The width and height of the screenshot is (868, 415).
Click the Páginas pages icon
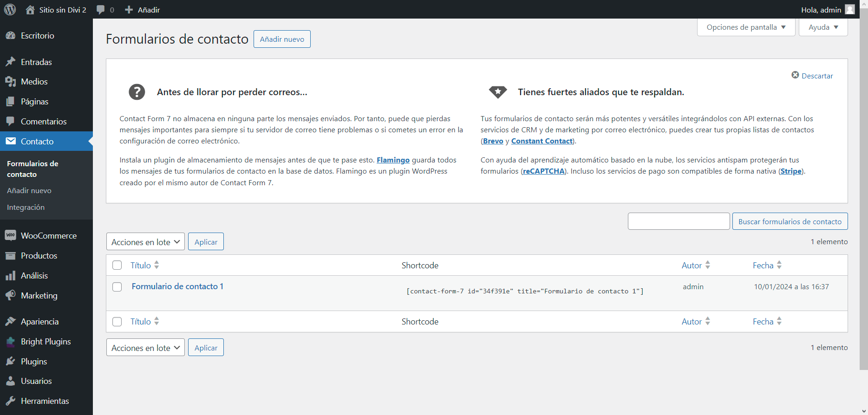(10, 102)
